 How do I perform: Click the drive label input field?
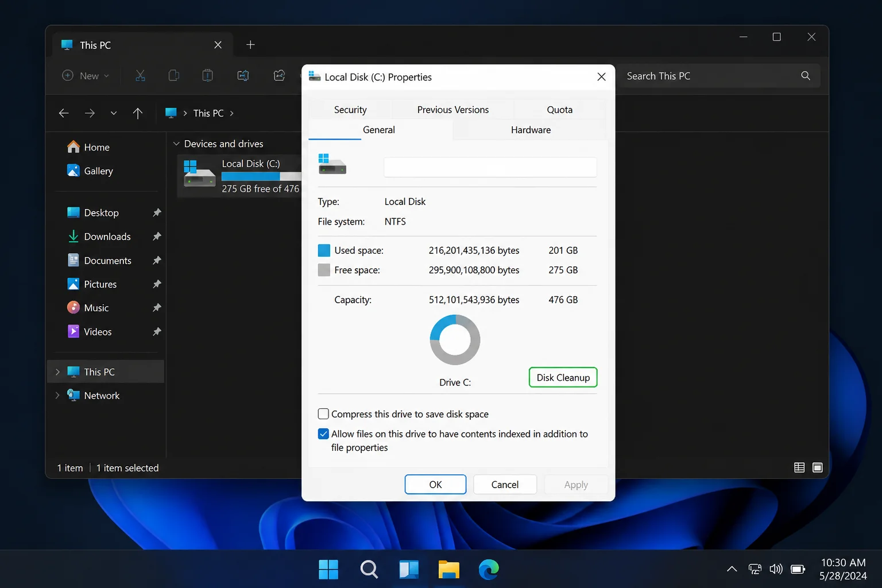pyautogui.click(x=490, y=167)
